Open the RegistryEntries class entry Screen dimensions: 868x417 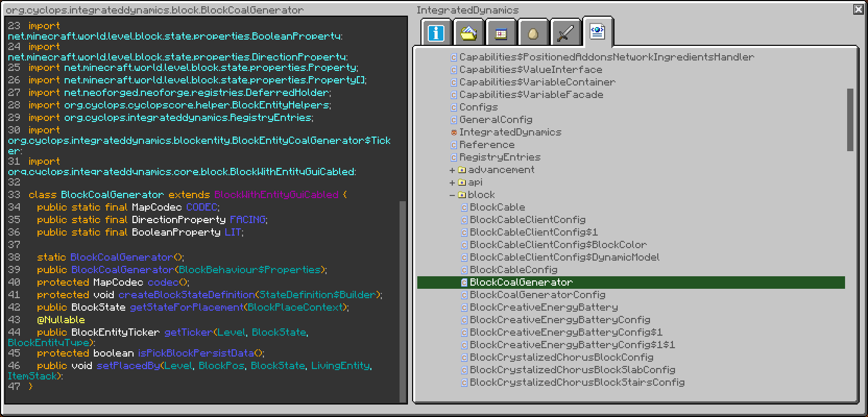click(x=500, y=157)
